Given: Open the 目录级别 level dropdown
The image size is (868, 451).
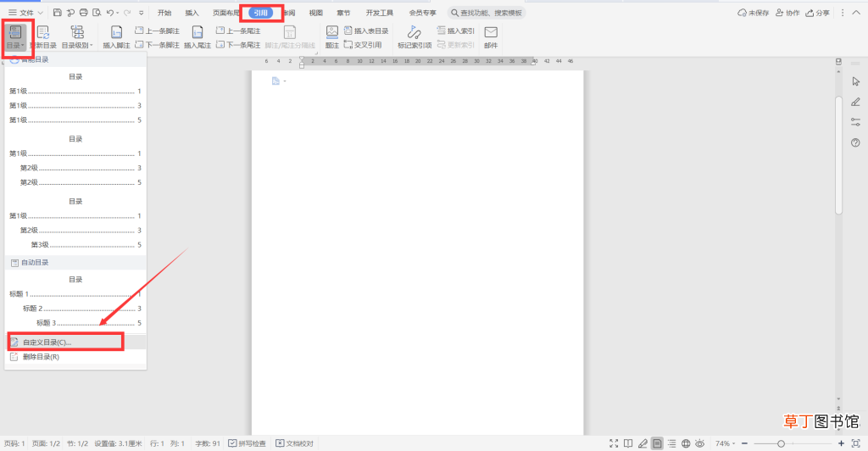Looking at the screenshot, I should click(x=77, y=37).
